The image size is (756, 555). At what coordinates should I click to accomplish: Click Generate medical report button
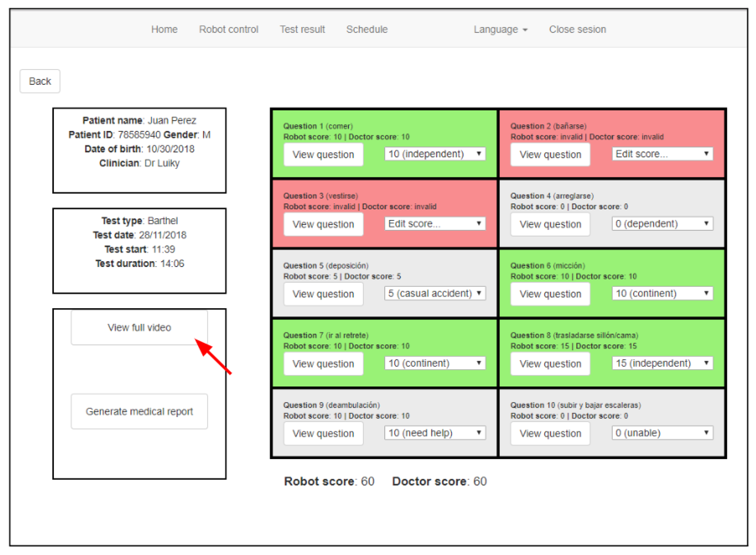tap(139, 411)
